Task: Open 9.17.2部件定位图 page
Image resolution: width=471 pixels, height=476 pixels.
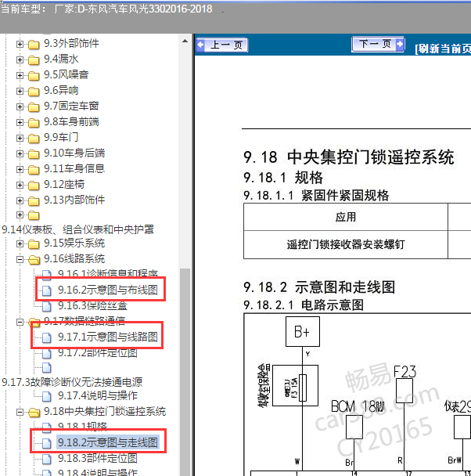Action: coord(98,353)
